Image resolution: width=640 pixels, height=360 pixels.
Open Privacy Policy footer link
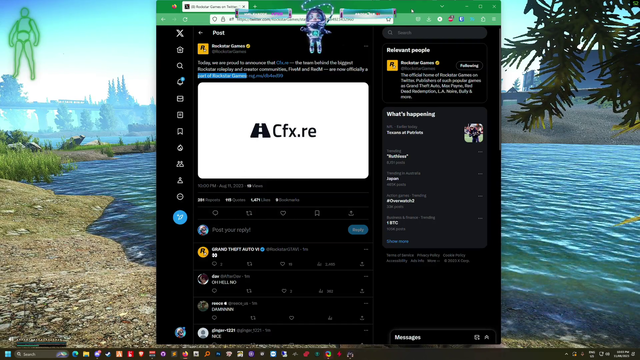[428, 255]
